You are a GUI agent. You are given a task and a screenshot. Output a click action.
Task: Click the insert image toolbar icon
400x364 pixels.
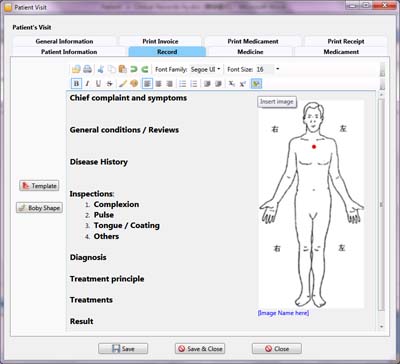[256, 83]
